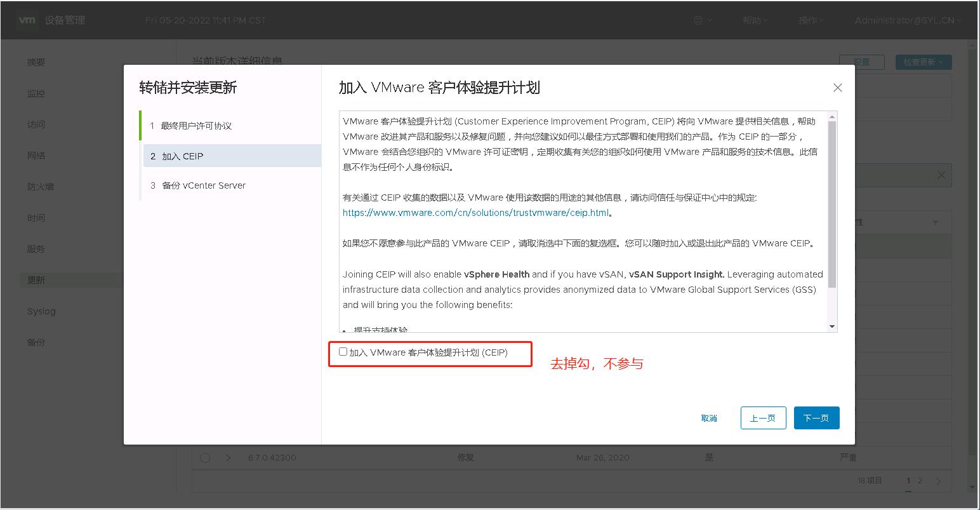Screen dimensions: 980x510
Task: Close the update wizard dialog
Action: tap(838, 88)
